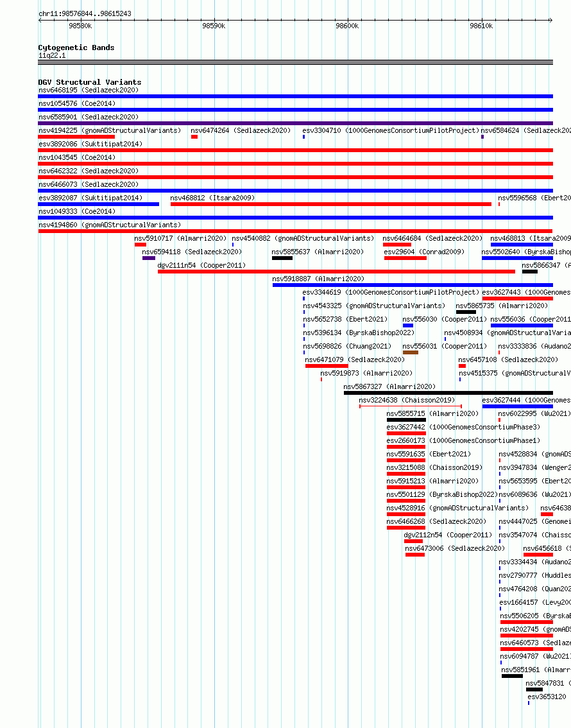The height and width of the screenshot is (728, 571).
Task: Open the esv3892086 (Suktitipat2014) variant label
Action: pyautogui.click(x=90, y=144)
